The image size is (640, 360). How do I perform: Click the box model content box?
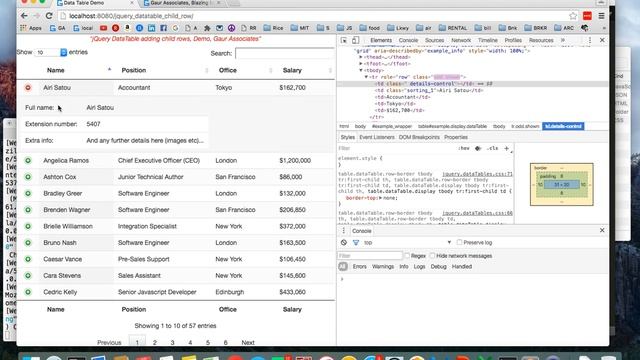(562, 184)
